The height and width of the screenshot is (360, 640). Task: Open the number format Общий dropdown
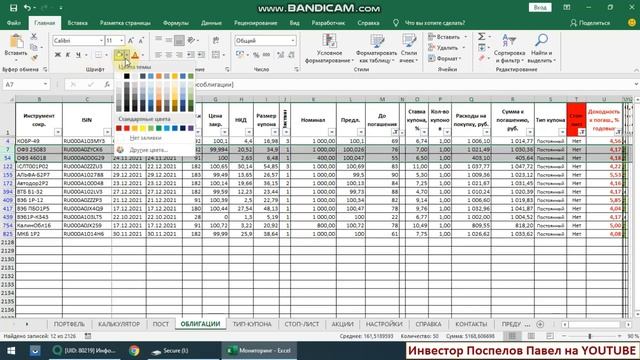[293, 40]
